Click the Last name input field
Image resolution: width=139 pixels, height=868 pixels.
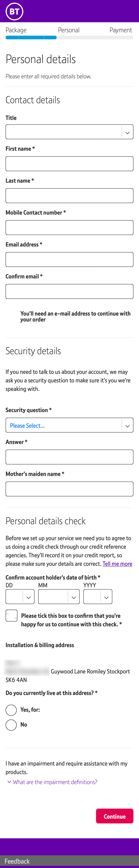pyautogui.click(x=69, y=196)
